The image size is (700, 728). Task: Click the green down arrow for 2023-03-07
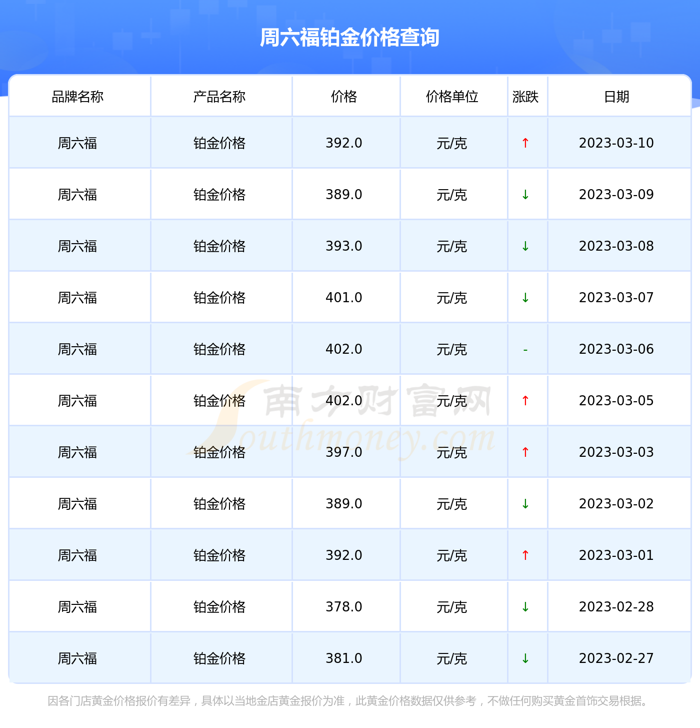(525, 298)
